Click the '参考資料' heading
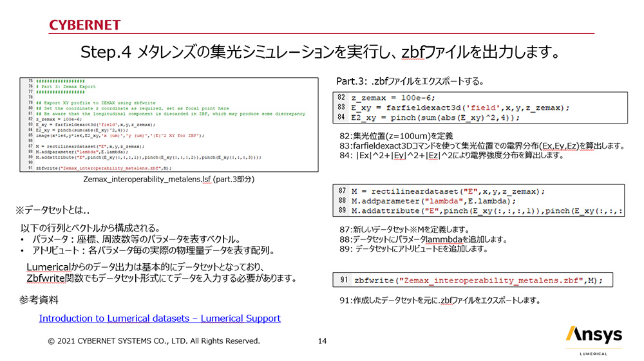 (x=39, y=300)
